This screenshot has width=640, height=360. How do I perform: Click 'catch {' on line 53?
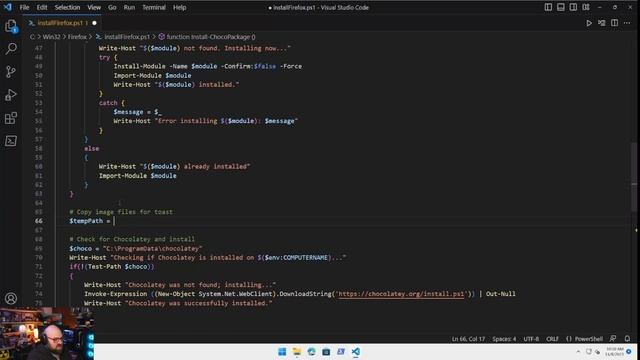(x=112, y=103)
